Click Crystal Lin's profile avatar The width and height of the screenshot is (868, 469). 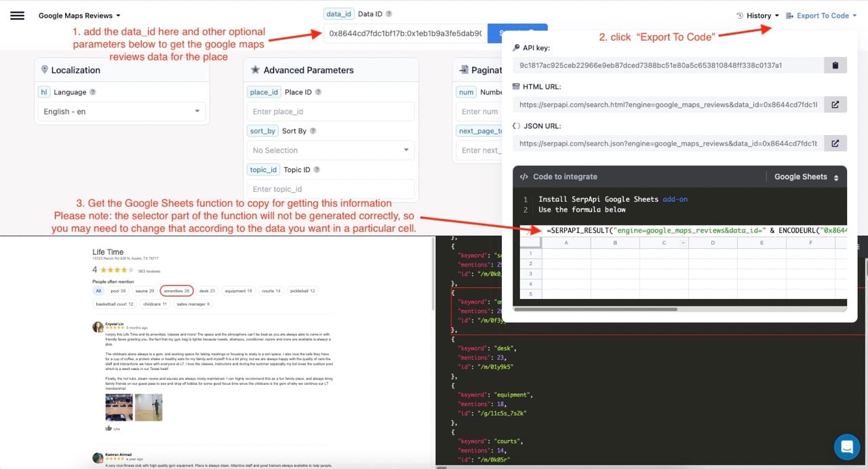tap(98, 327)
